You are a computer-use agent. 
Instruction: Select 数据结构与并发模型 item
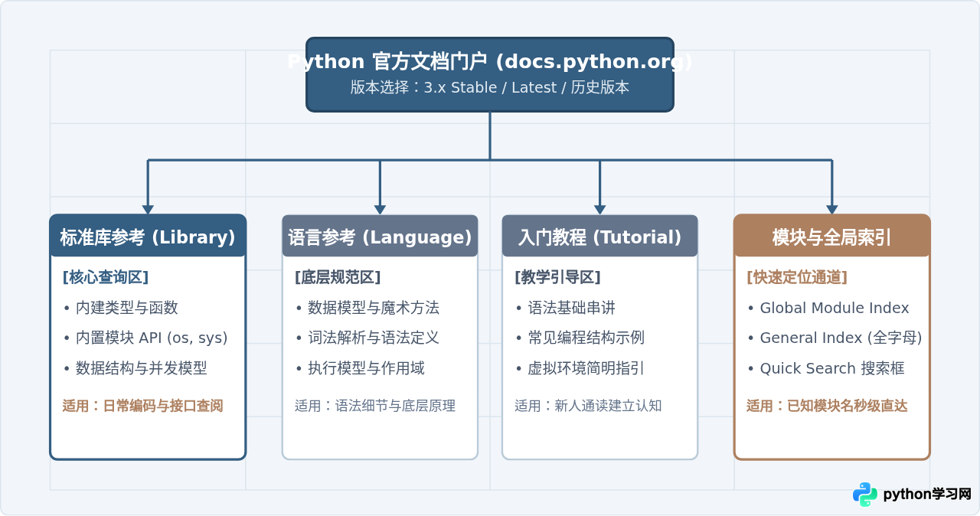point(135,368)
